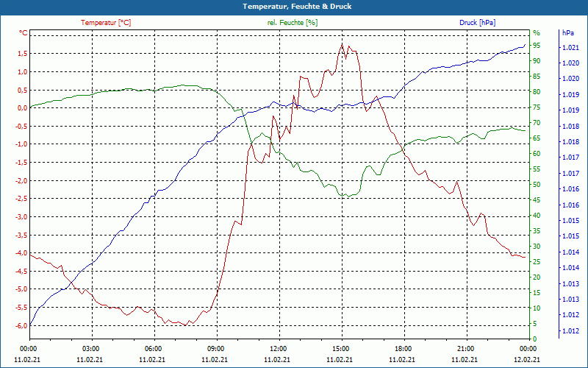Click the °C unit label on the left axis
Viewport: 588px width, 368px height.
pyautogui.click(x=24, y=33)
